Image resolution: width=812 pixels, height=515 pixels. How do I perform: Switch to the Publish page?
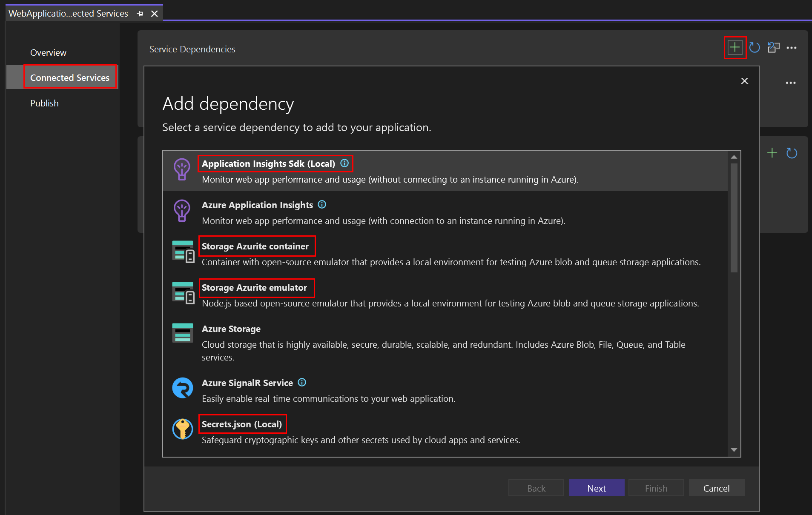click(x=44, y=103)
